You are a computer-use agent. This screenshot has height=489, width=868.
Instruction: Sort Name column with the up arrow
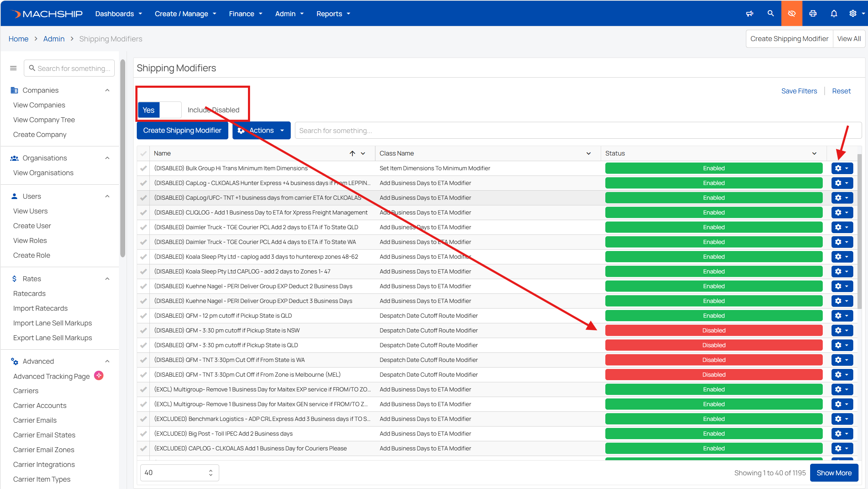tap(352, 153)
